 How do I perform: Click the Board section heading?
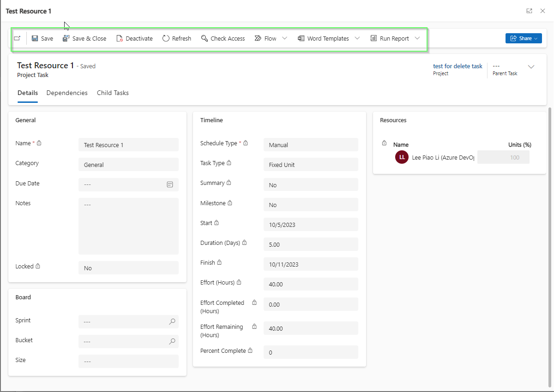click(x=23, y=297)
